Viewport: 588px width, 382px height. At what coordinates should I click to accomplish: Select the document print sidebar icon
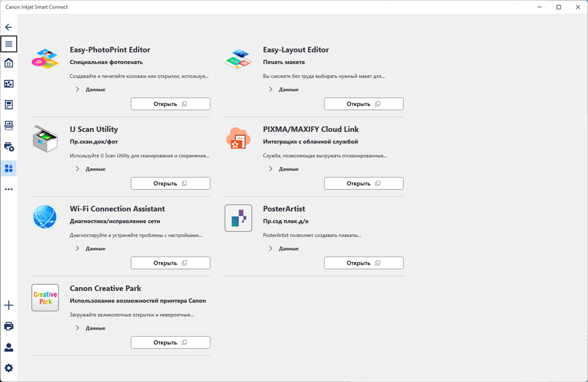point(9,105)
